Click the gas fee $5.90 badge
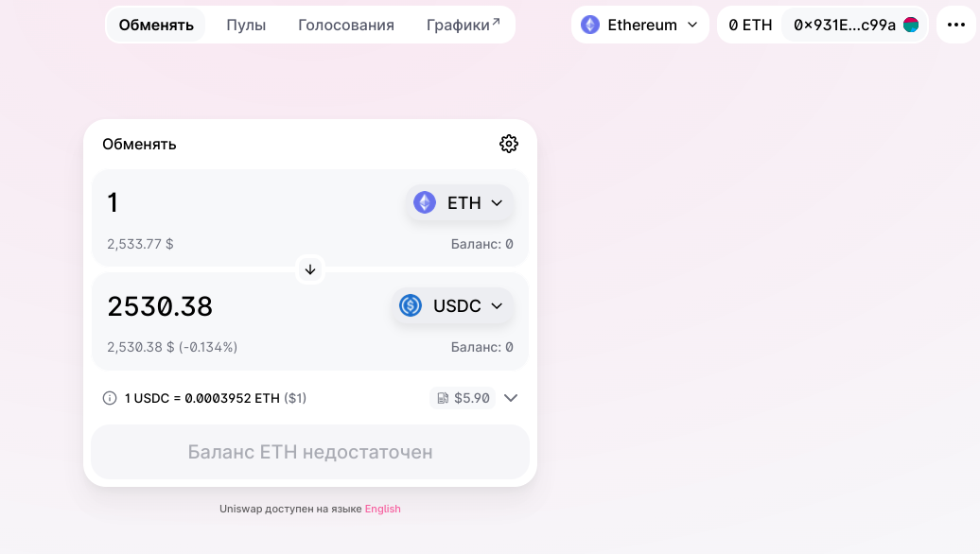 click(463, 398)
